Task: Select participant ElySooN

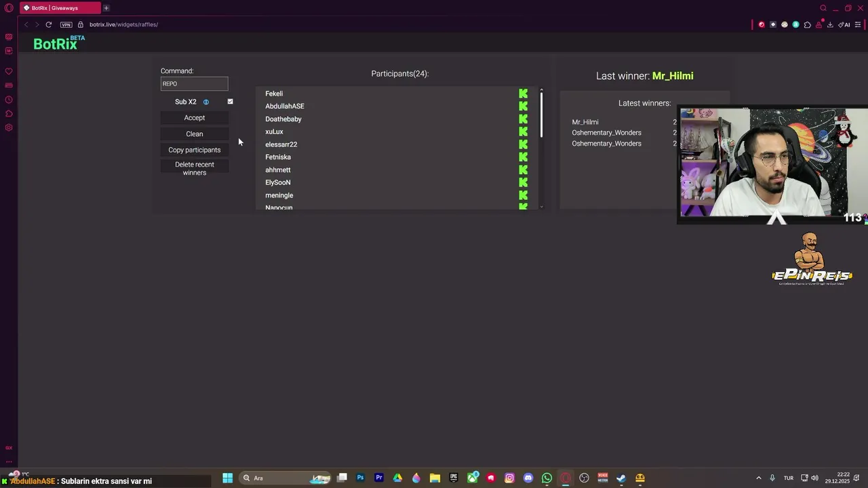Action: (278, 182)
